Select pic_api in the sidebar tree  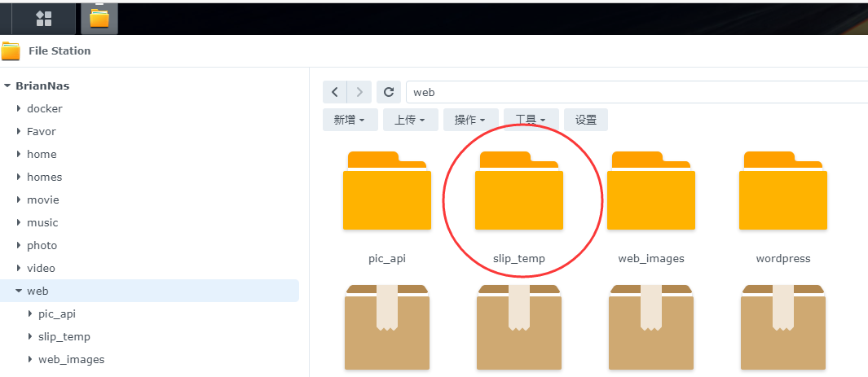click(x=57, y=313)
